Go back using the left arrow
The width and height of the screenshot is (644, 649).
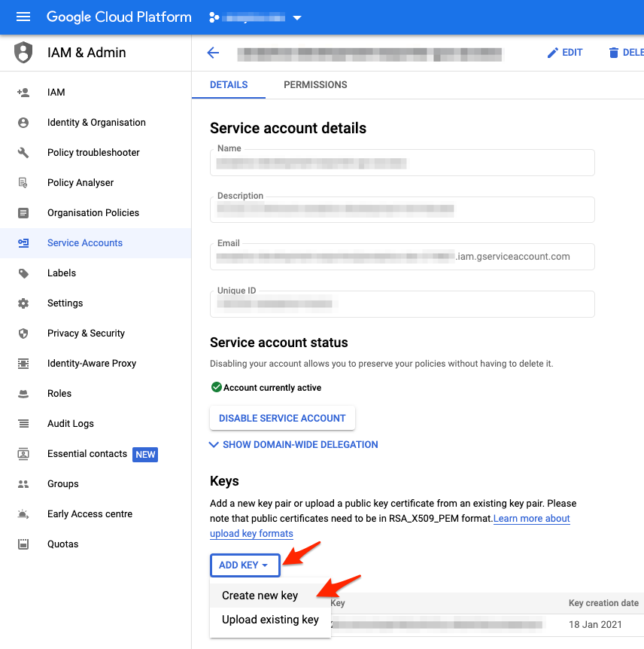pyautogui.click(x=213, y=53)
